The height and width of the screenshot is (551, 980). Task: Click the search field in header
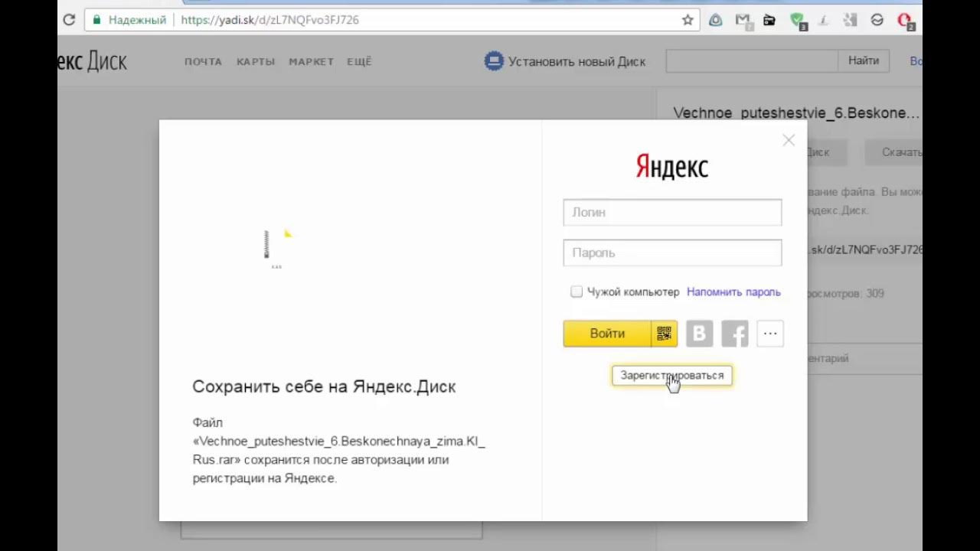point(752,61)
